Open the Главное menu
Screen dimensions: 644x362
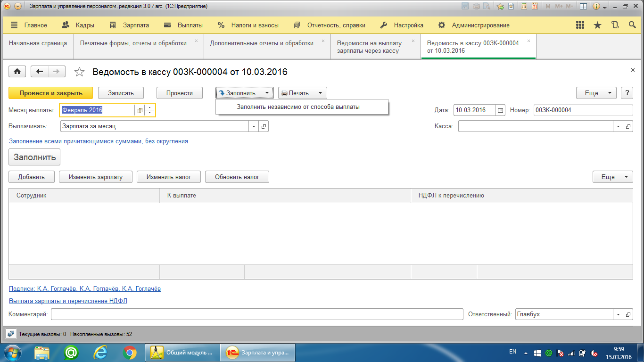point(29,25)
